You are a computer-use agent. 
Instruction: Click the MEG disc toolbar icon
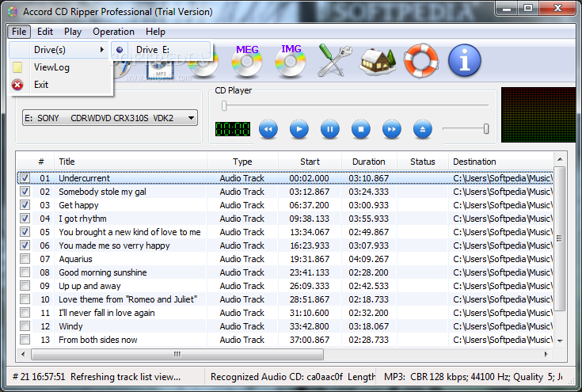[247, 61]
